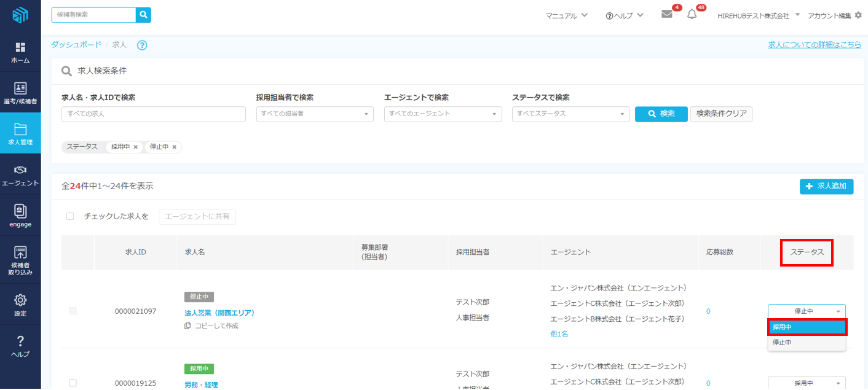
Task: Click the 求人追加 button
Action: (826, 186)
